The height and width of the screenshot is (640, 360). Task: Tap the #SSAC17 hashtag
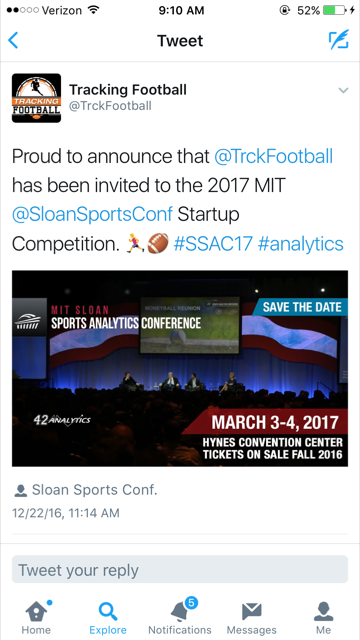coord(213,244)
